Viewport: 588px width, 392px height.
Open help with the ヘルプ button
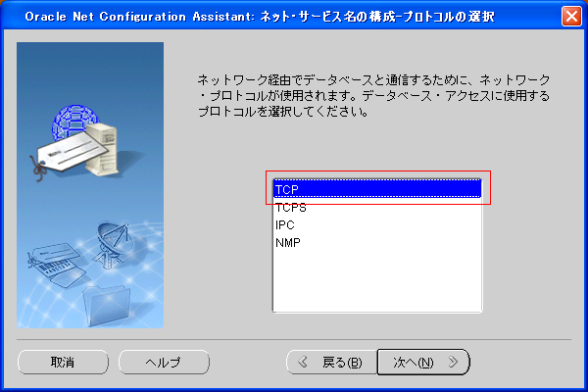[164, 362]
